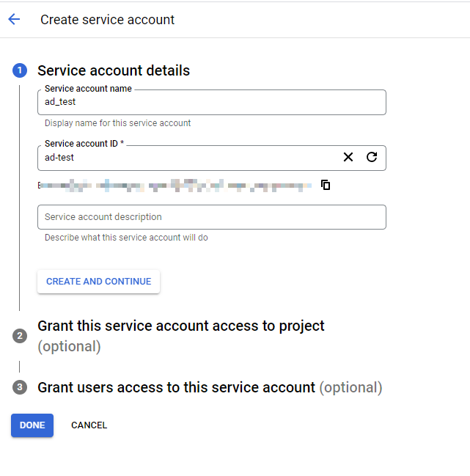Viewport: 470px width, 476px height.
Task: Copy the service account email address
Action: 326,185
